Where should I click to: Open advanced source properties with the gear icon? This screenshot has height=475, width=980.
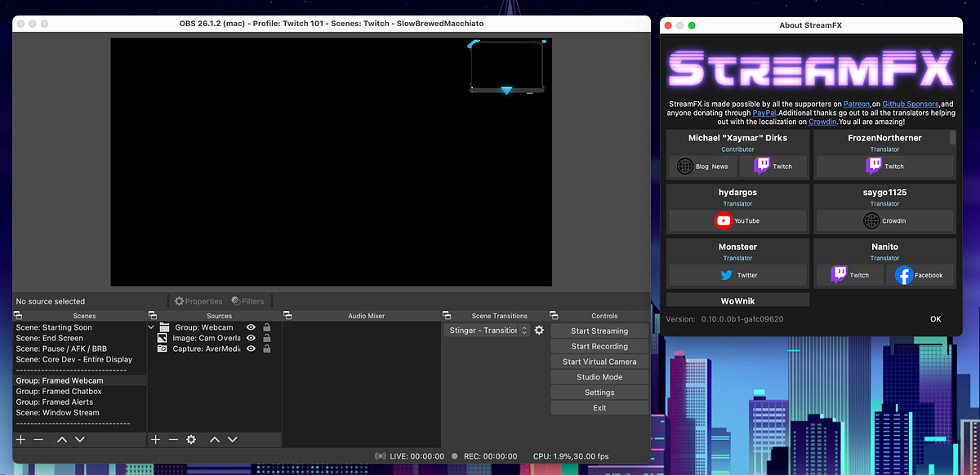coord(191,439)
